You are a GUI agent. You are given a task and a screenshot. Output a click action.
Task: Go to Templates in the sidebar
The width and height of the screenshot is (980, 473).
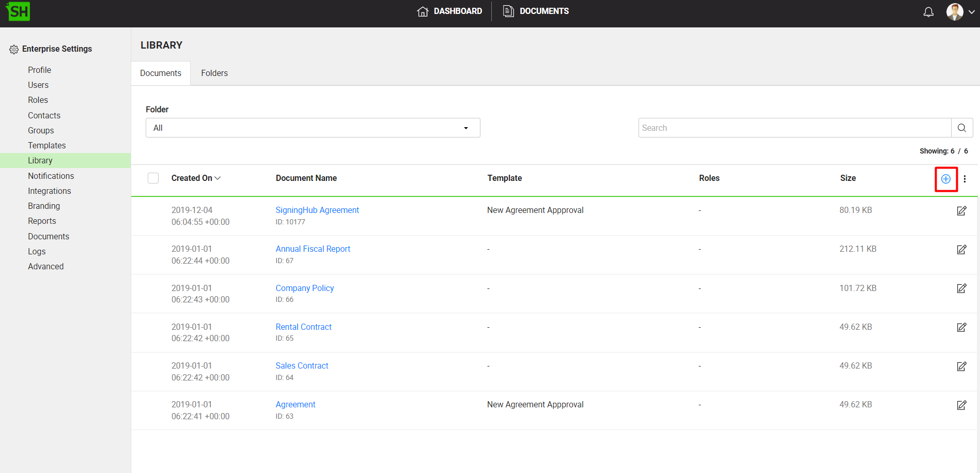coord(46,145)
